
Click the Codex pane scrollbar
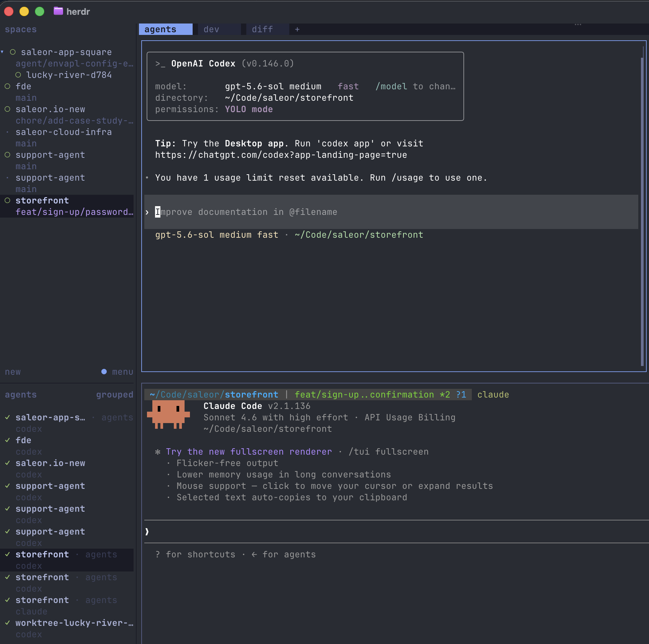click(x=642, y=211)
